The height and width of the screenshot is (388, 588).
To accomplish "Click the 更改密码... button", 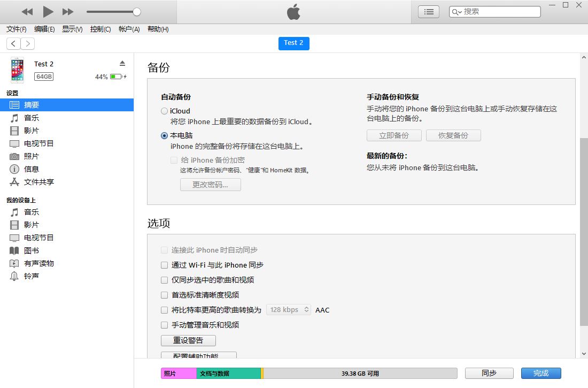I will 211,185.
